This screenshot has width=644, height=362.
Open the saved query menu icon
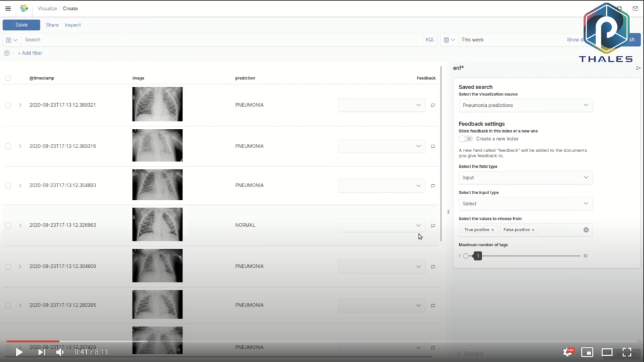(x=11, y=40)
